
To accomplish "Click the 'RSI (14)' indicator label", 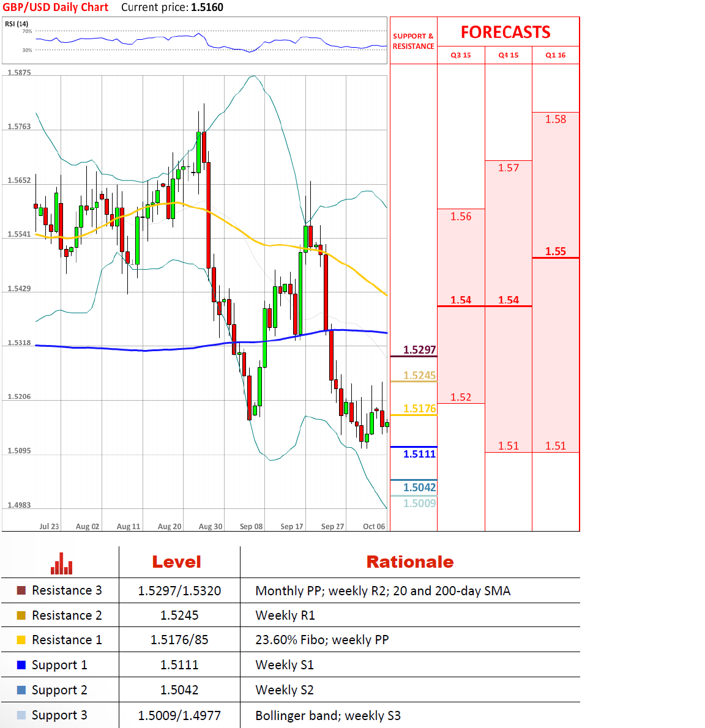I will point(17,24).
